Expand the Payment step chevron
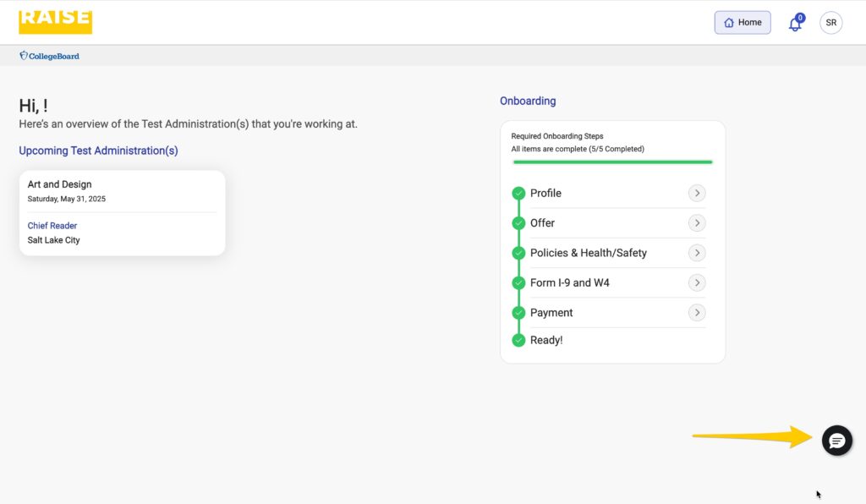 [696, 313]
